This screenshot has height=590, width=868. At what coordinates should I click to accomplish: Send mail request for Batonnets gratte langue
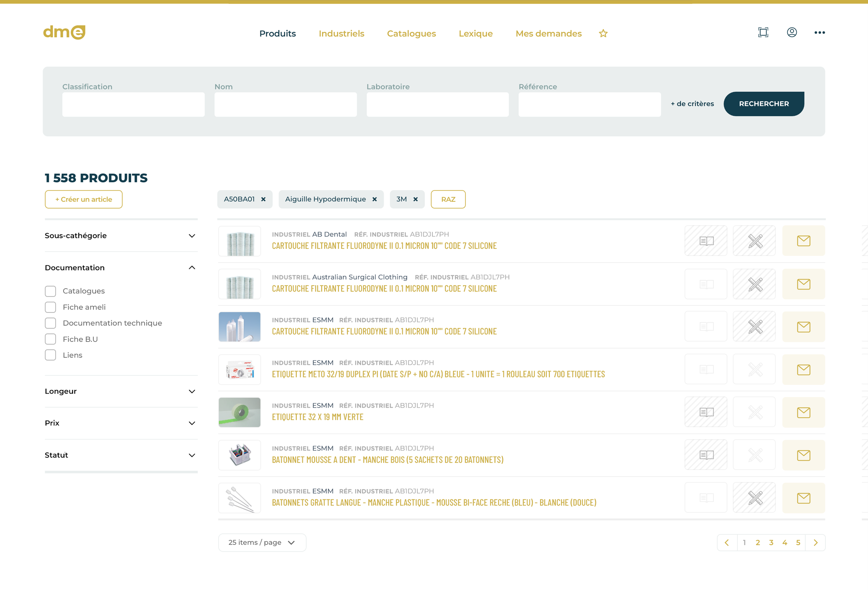[804, 498]
